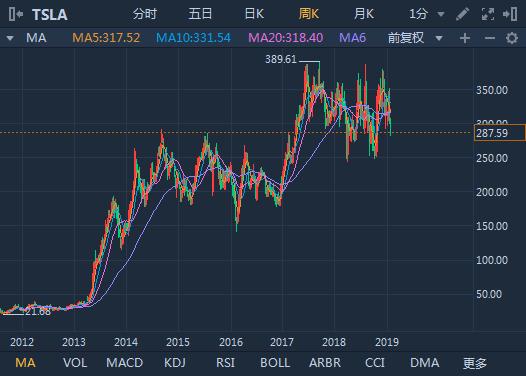Open fullscreen chart view icon

click(x=487, y=14)
